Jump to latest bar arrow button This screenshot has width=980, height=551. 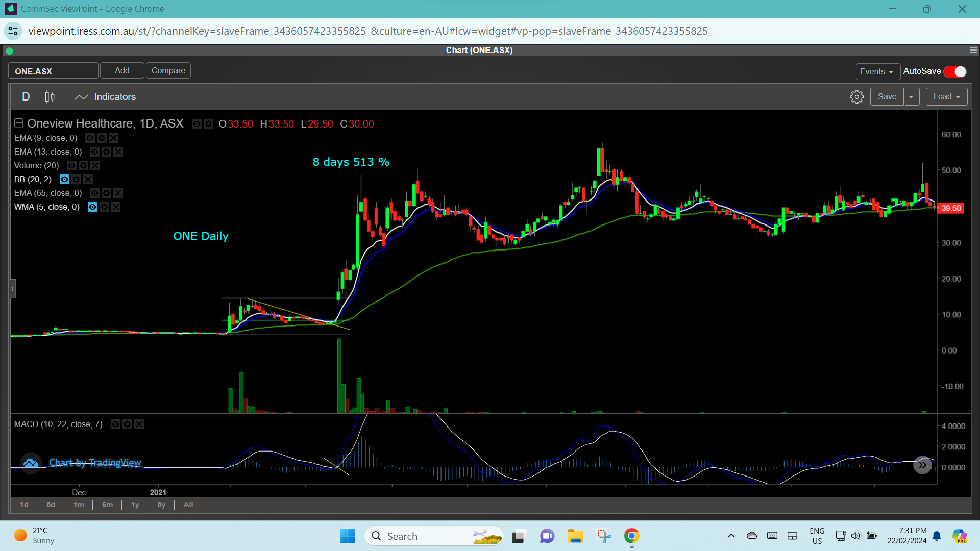(922, 465)
